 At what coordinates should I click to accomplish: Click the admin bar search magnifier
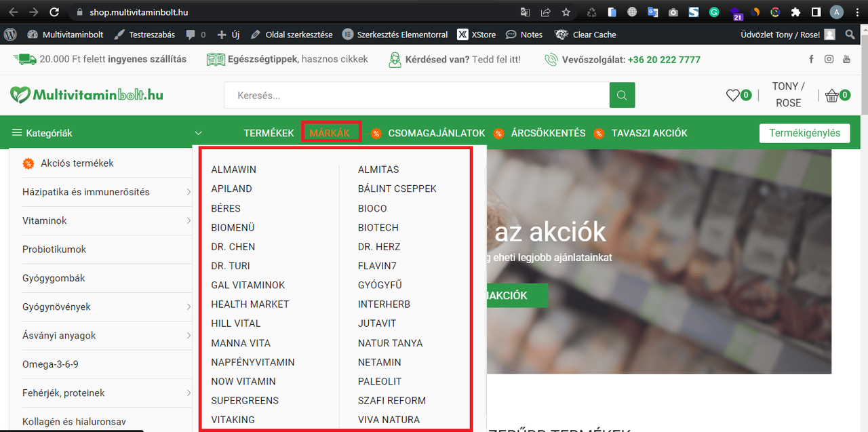(x=850, y=35)
